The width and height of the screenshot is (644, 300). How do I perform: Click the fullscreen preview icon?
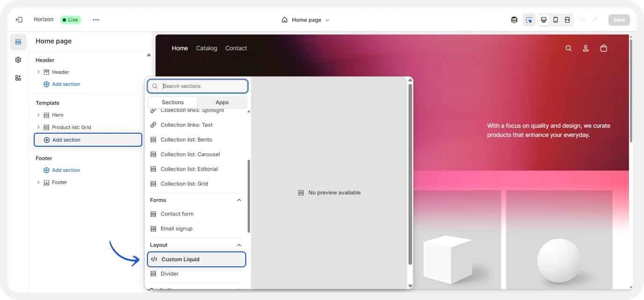[x=567, y=20]
